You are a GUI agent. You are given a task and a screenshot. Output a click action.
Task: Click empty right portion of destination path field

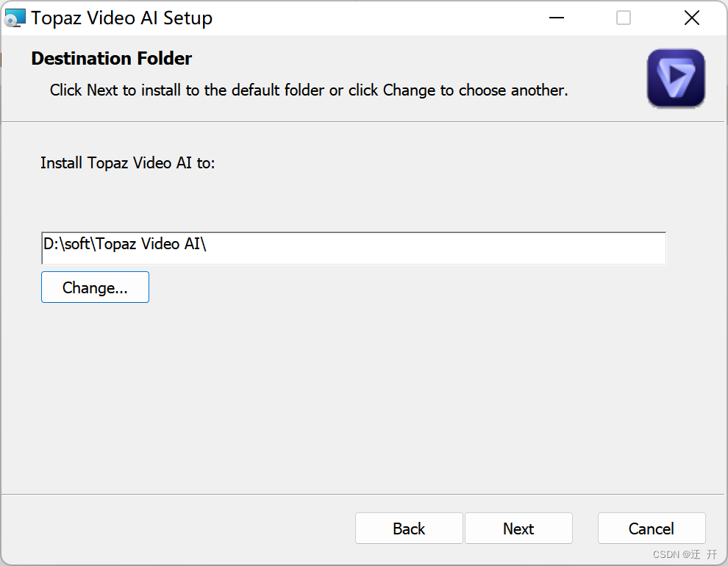[436, 248]
